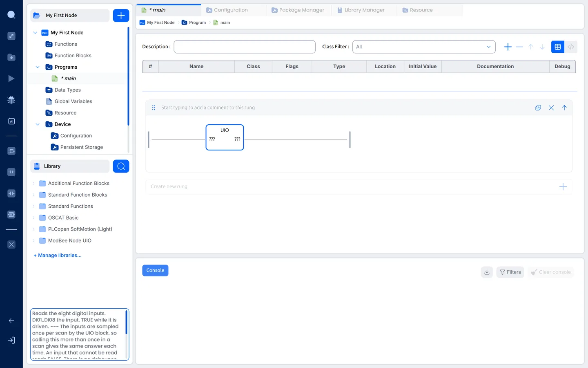
Task: Remove variable with the minus icon
Action: (x=519, y=47)
